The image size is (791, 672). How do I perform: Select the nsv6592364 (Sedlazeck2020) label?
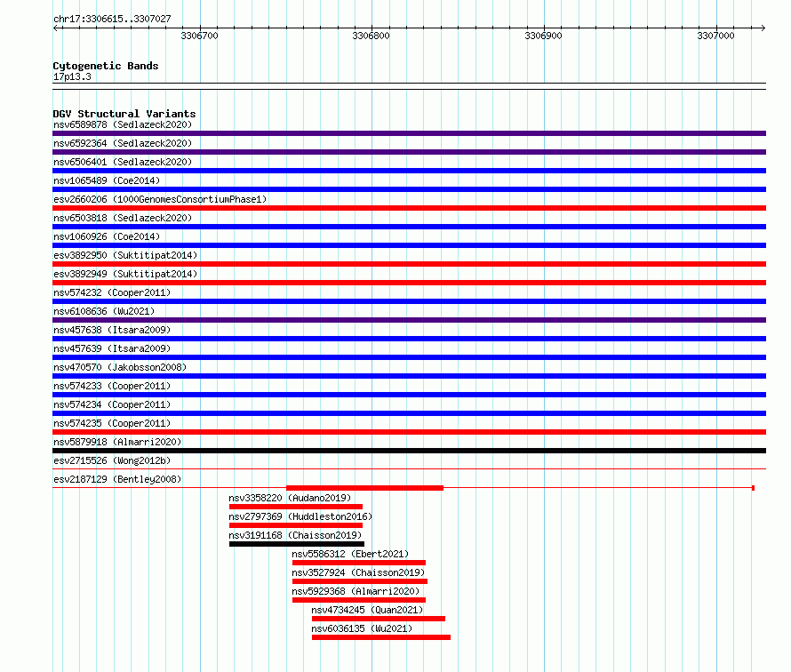pos(123,143)
